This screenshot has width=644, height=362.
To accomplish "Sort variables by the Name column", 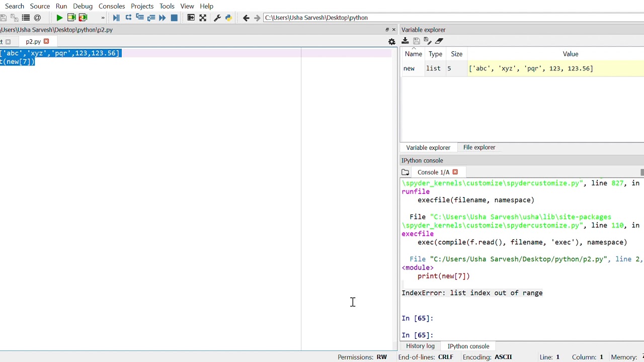I will [414, 54].
